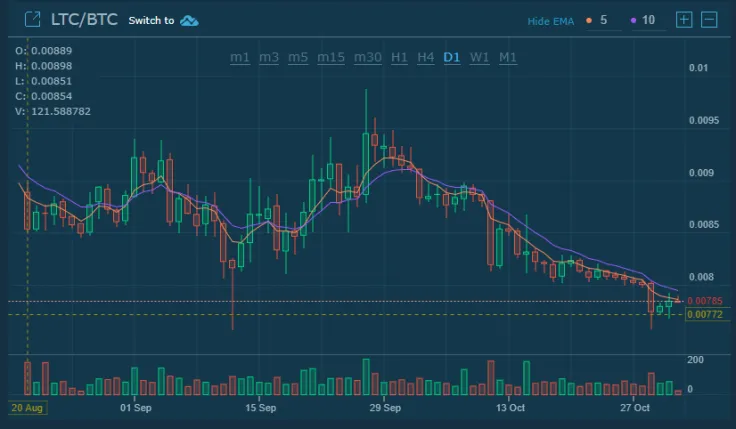Click the 27 Oct date label

tap(635, 408)
